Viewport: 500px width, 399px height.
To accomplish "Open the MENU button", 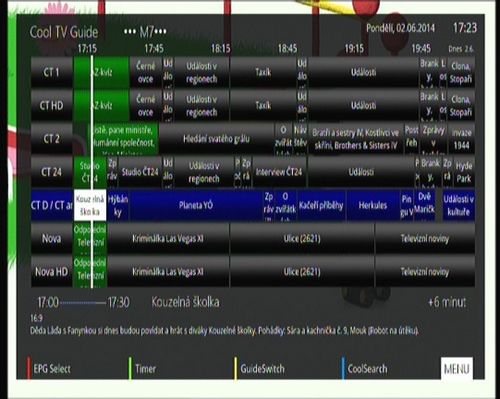I will (457, 369).
